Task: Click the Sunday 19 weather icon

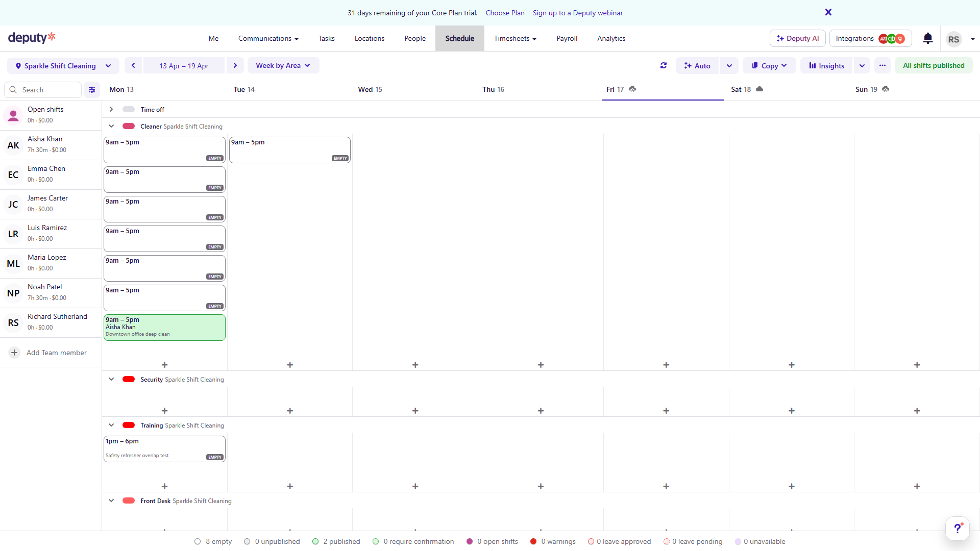Action: click(886, 89)
